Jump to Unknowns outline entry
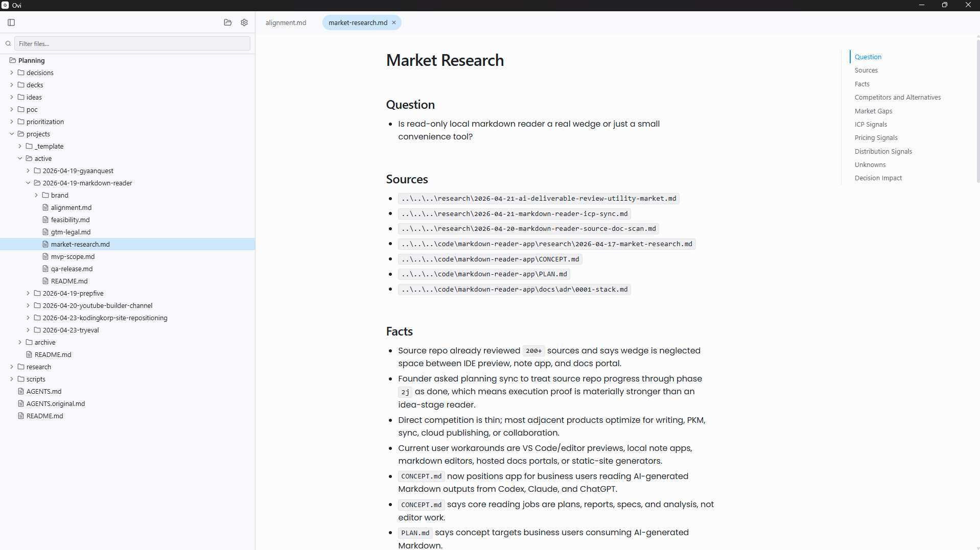The width and height of the screenshot is (980, 550). tap(870, 165)
